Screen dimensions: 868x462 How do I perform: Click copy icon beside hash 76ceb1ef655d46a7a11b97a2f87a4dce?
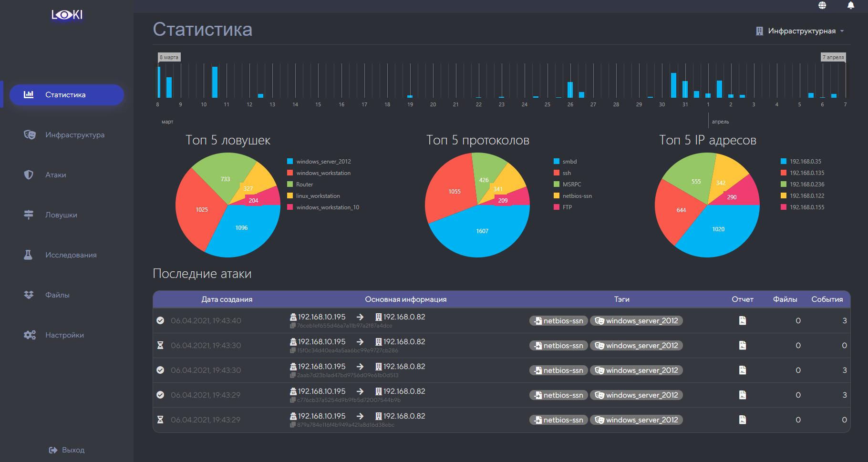click(293, 326)
